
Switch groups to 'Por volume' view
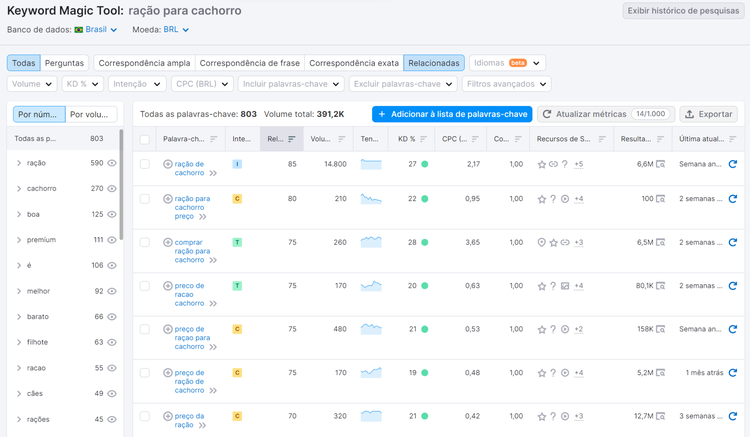(x=91, y=114)
